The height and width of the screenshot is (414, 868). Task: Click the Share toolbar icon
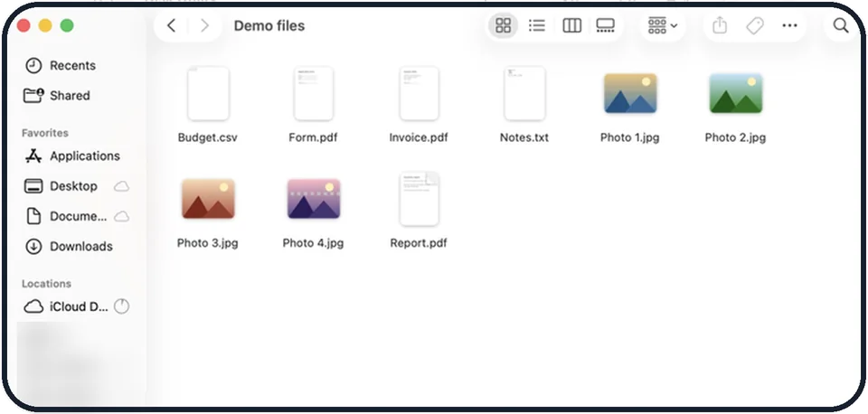[x=719, y=25]
